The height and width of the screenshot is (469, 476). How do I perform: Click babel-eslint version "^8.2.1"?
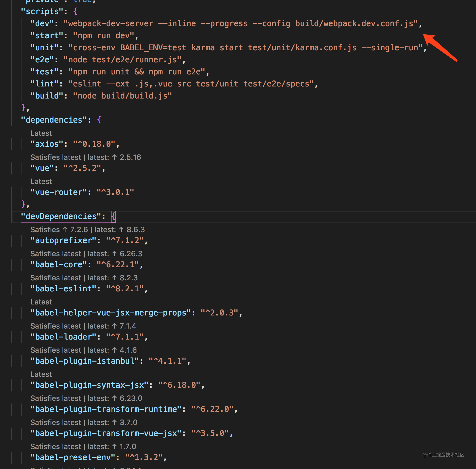click(x=125, y=289)
